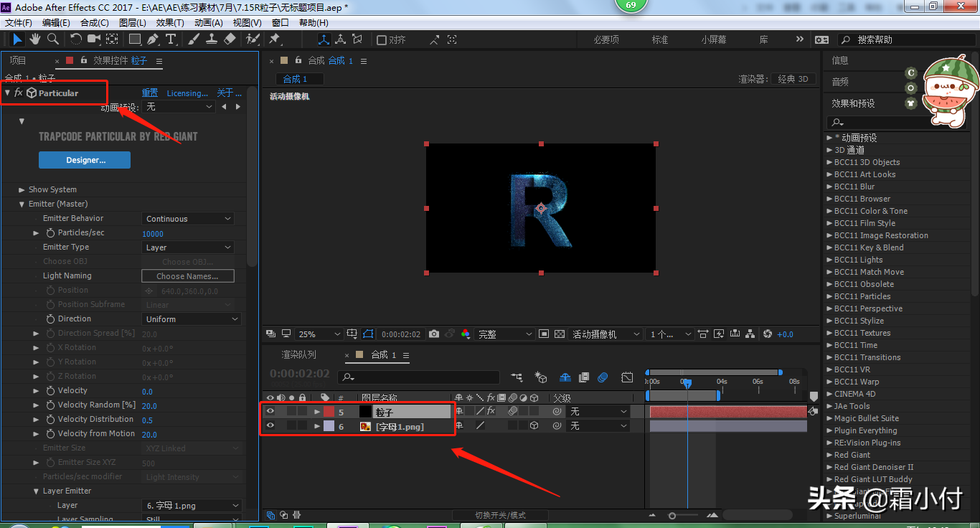Click the red label color of 粒子 layer
Viewport: 980px width, 528px height.
pyautogui.click(x=329, y=412)
